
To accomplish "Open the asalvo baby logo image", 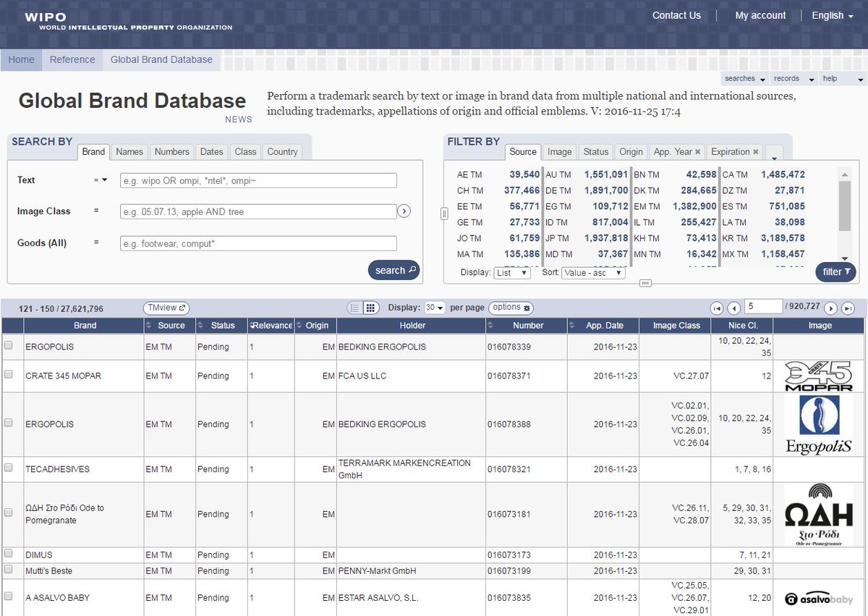I will click(x=820, y=599).
